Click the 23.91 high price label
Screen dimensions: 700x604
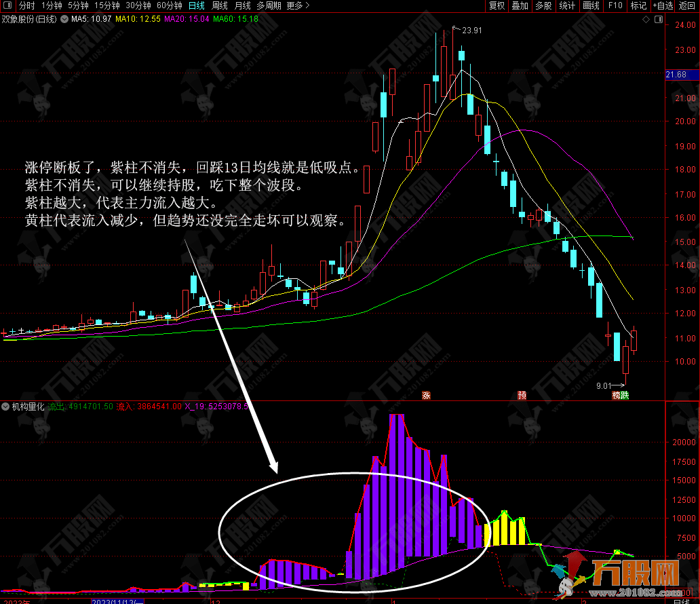472,31
